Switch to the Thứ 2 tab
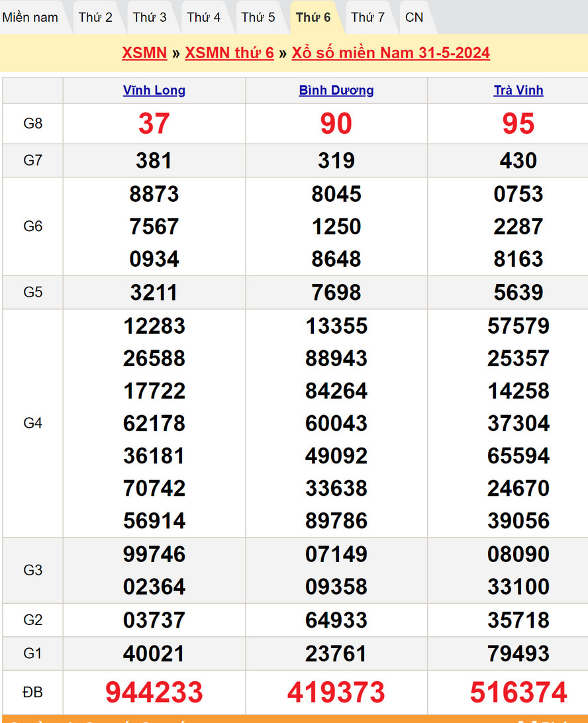Screen dimensions: 588x723 pos(95,17)
